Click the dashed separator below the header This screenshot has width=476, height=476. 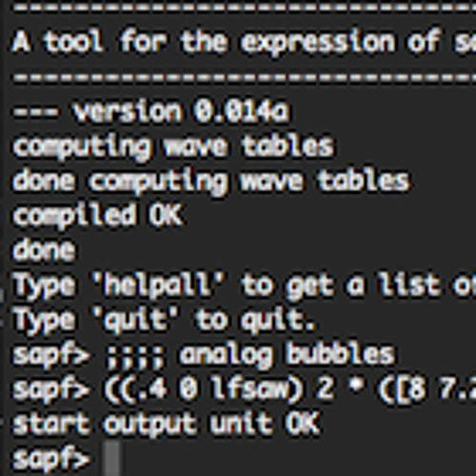245,77
